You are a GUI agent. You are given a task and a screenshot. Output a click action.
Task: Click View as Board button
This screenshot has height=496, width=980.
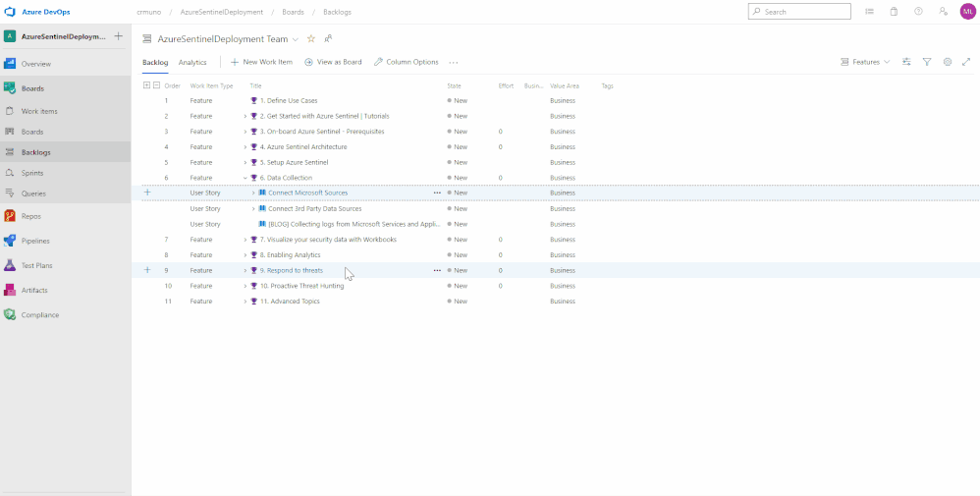333,62
